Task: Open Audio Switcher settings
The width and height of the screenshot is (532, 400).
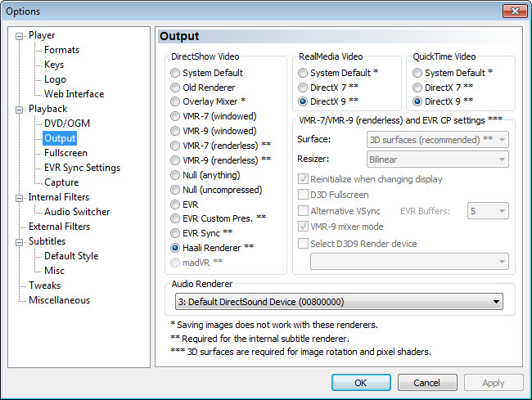Action: [77, 212]
